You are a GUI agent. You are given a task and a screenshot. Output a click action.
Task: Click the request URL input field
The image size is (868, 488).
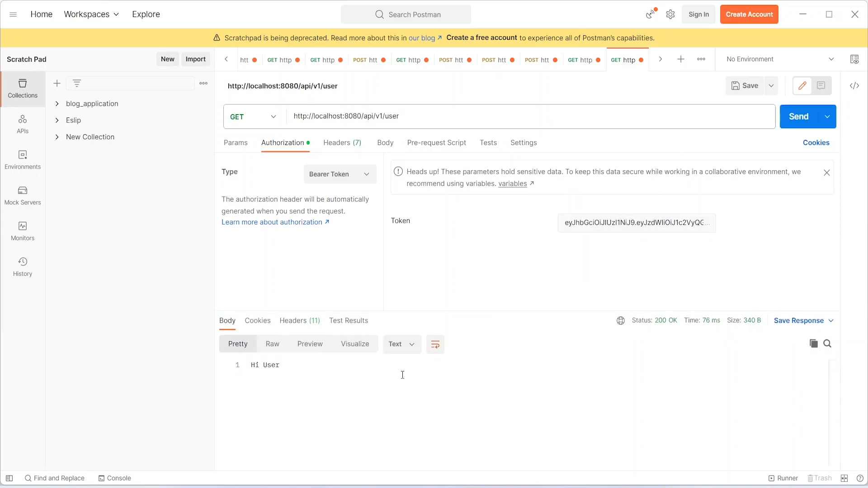coord(531,117)
